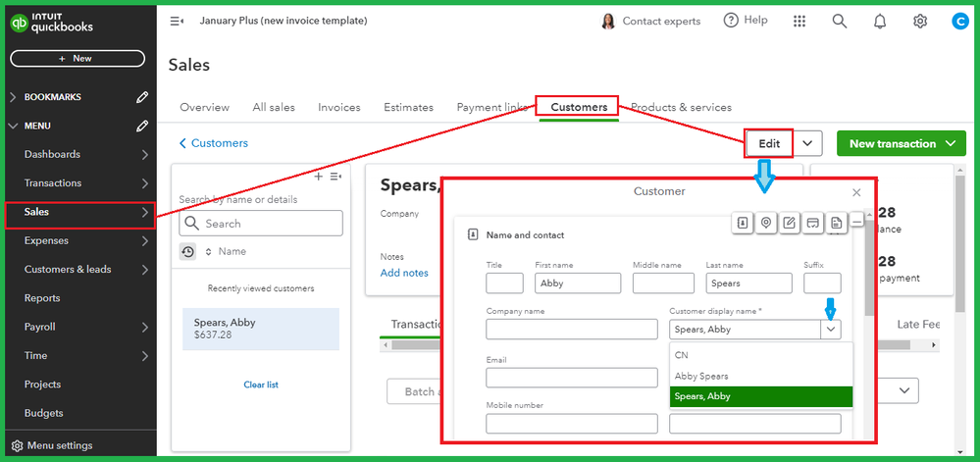Expand Customers & leads submenu
Viewport: 980px width, 462px height.
(x=145, y=270)
